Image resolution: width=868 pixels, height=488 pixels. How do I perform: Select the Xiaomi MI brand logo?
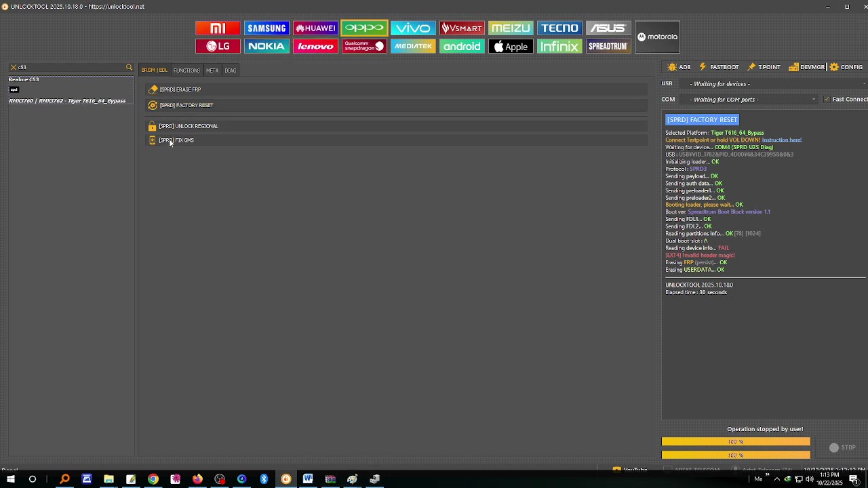[218, 28]
